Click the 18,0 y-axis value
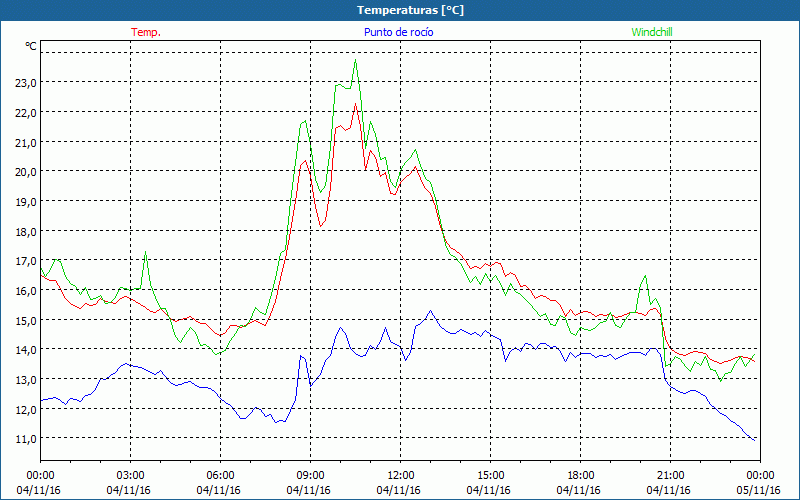 click(26, 232)
